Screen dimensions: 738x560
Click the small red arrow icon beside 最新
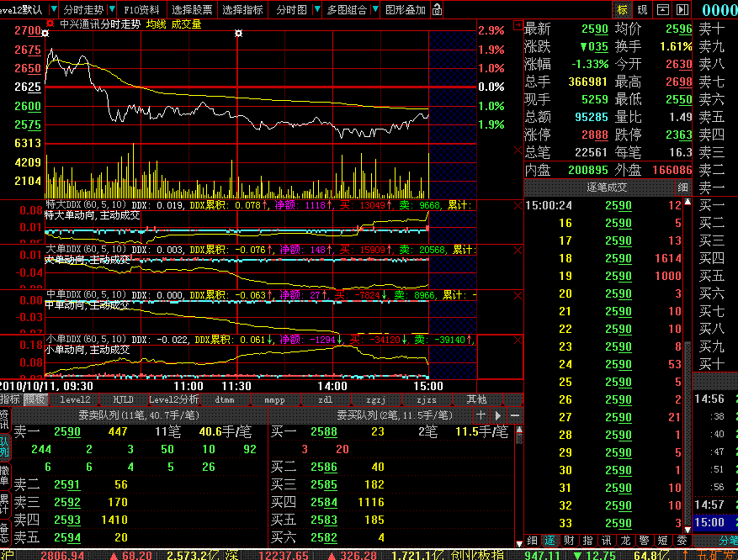click(x=518, y=25)
